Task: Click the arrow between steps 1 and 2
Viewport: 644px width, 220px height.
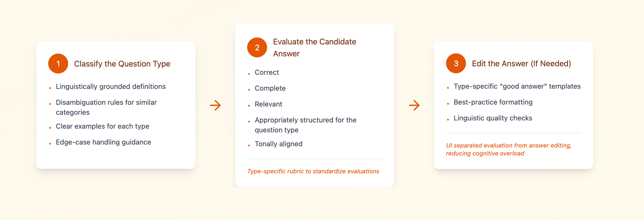Action: click(x=215, y=105)
